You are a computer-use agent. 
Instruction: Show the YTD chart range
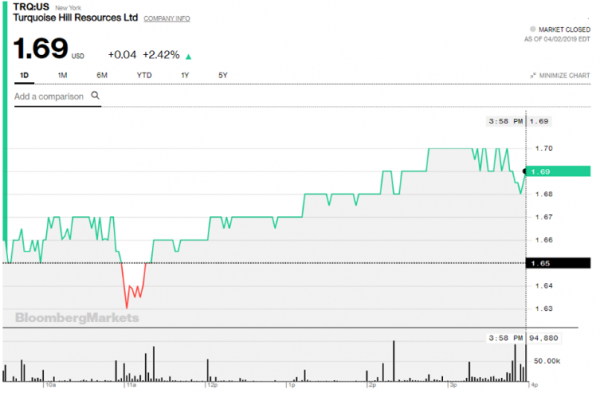[x=144, y=75]
